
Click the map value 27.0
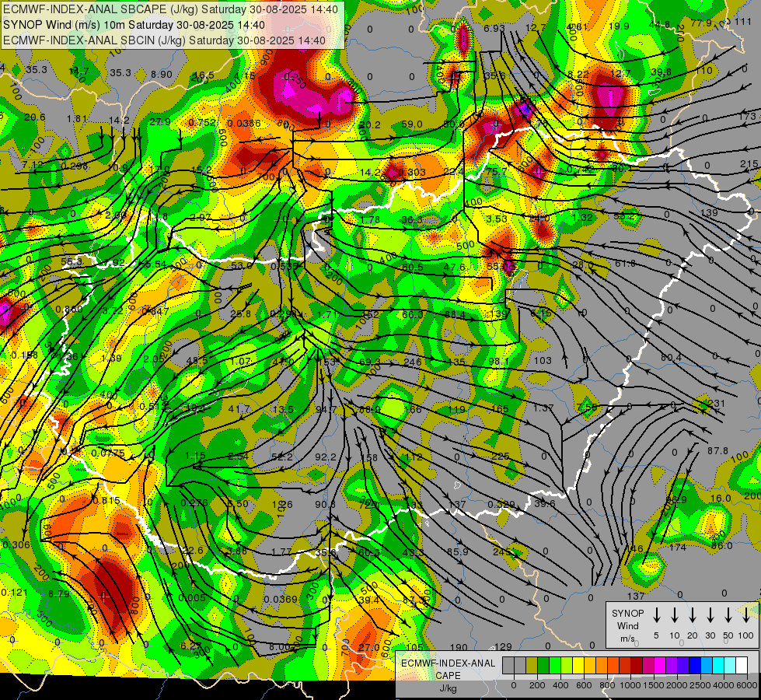point(369,646)
